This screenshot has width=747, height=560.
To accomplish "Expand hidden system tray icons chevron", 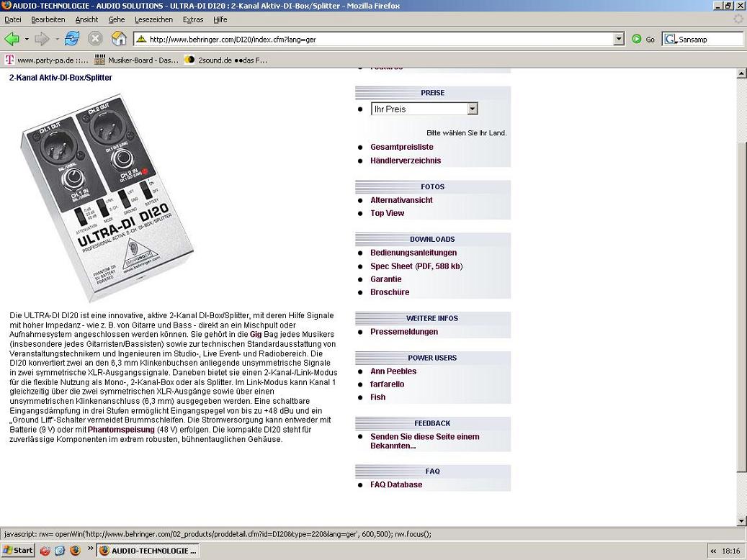I will [x=713, y=551].
